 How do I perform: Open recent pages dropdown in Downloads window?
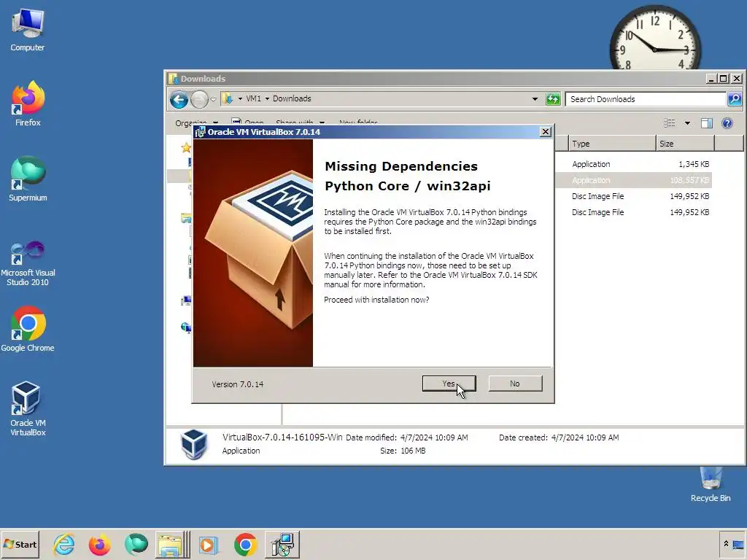(213, 99)
